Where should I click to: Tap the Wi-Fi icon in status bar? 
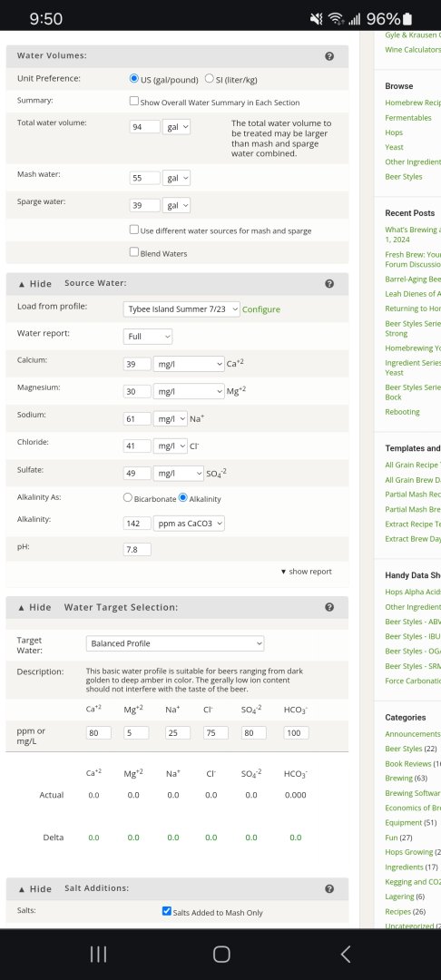pyautogui.click(x=336, y=19)
